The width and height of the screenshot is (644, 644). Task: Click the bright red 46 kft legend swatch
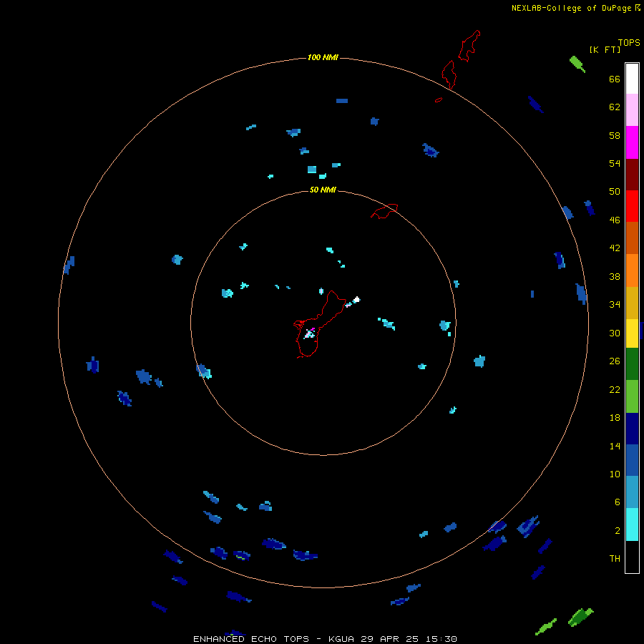[632, 206]
